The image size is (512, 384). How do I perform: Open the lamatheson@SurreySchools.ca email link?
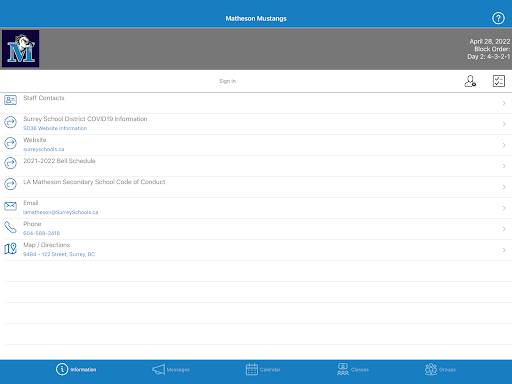click(x=61, y=212)
